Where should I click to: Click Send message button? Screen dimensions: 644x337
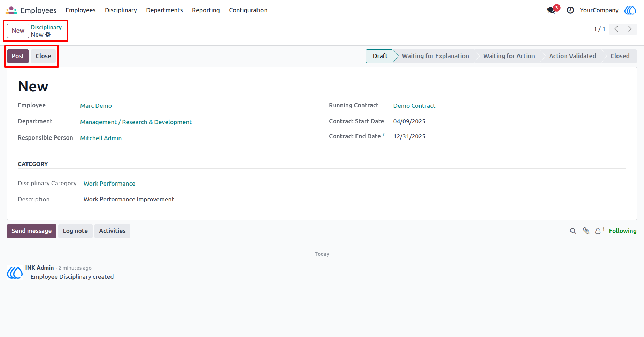[x=32, y=231]
